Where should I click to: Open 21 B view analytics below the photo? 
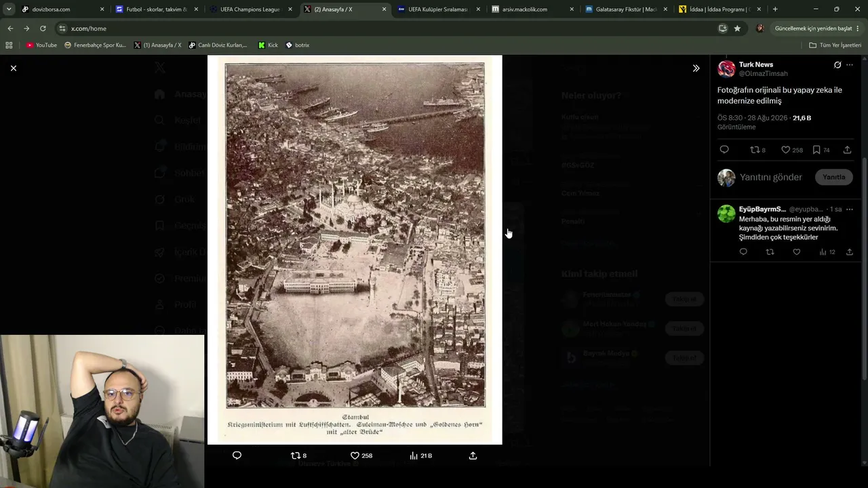420,455
